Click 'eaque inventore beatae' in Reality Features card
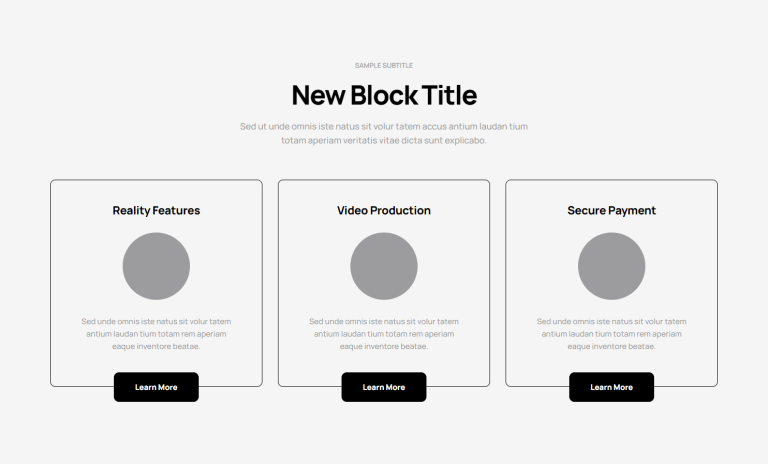The height and width of the screenshot is (464, 768). pyautogui.click(x=156, y=346)
